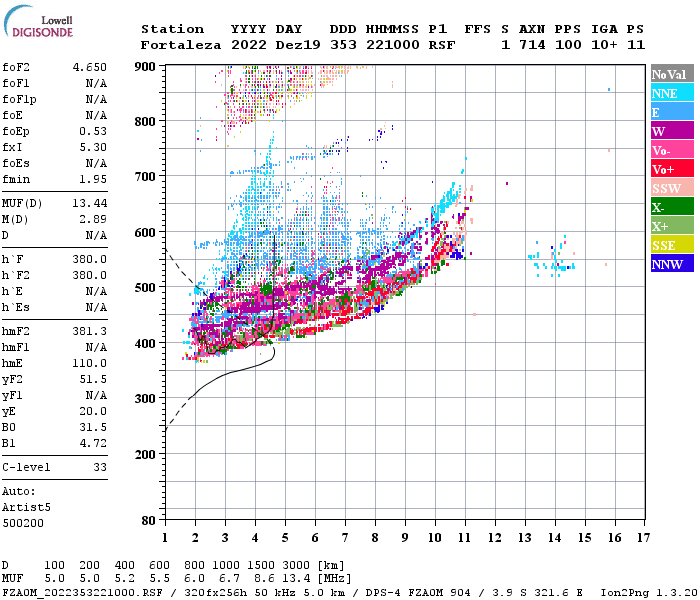Image resolution: width=700 pixels, height=600 pixels.
Task: Click the 900 km height axis label
Action: [x=145, y=67]
